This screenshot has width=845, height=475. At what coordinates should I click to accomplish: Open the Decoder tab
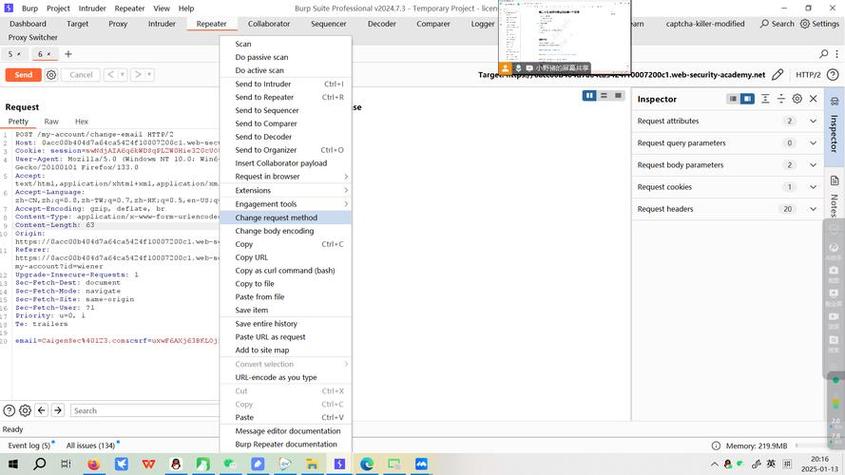click(x=382, y=24)
